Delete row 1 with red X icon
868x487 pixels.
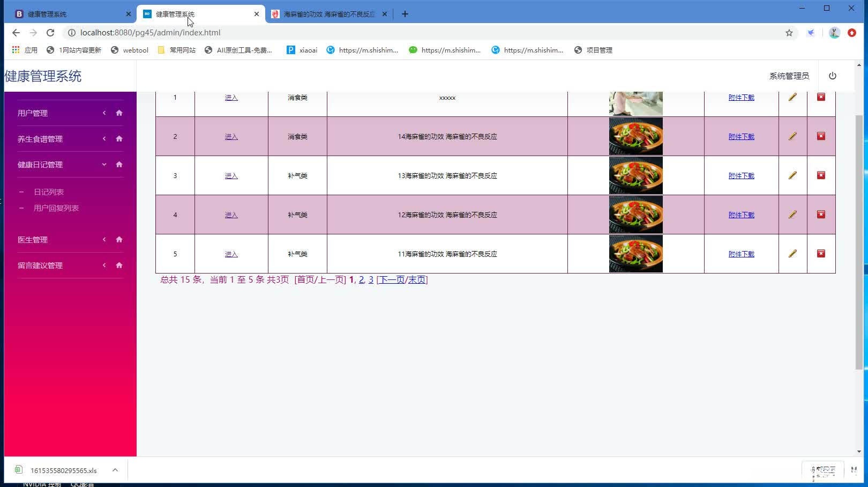click(x=821, y=97)
